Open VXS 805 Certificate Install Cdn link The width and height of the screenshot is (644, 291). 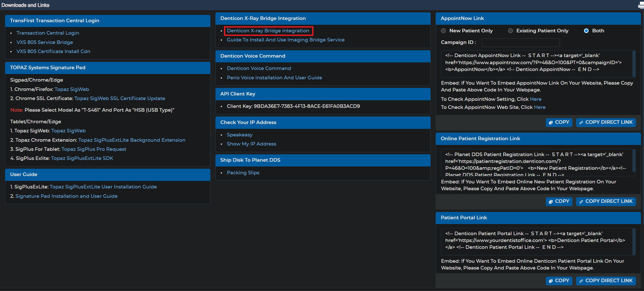[53, 51]
